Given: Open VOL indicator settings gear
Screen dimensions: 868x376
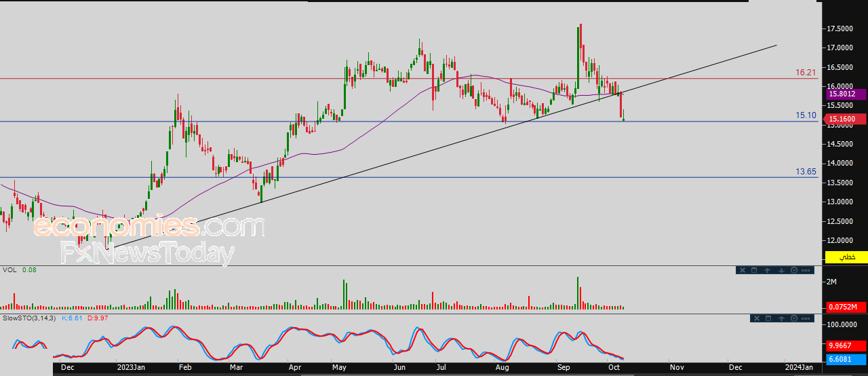Looking at the screenshot, I should [793, 270].
